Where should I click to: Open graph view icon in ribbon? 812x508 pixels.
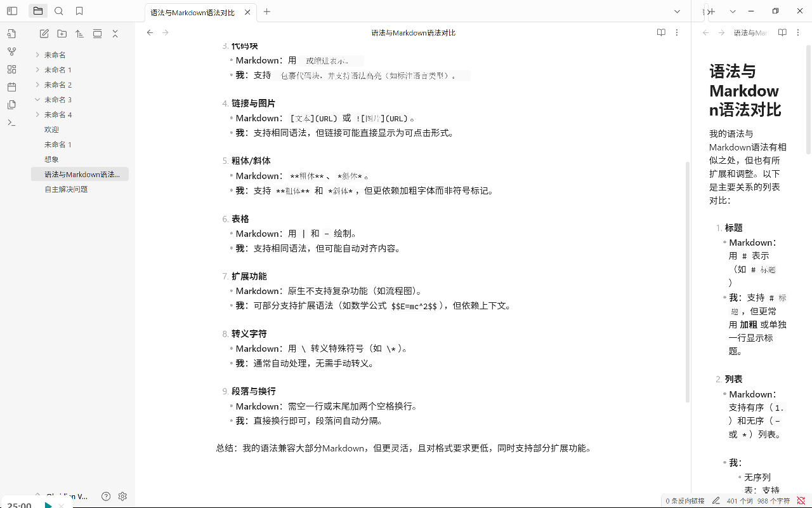pos(12,52)
